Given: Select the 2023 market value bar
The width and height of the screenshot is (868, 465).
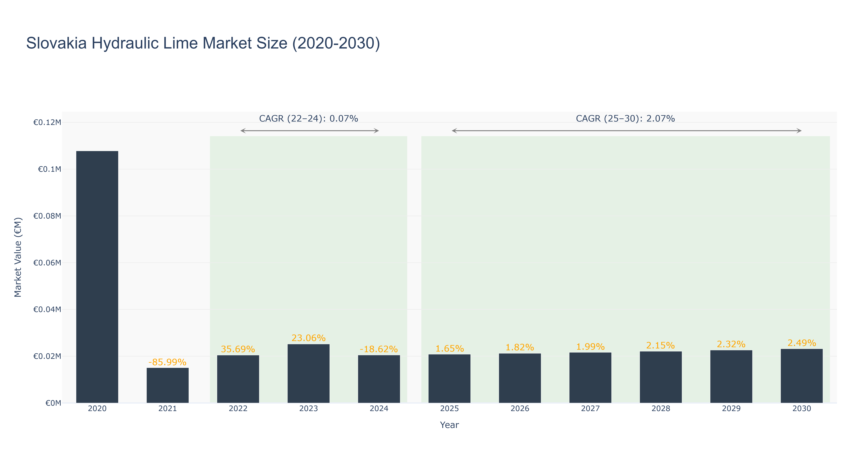Looking at the screenshot, I should tap(308, 374).
